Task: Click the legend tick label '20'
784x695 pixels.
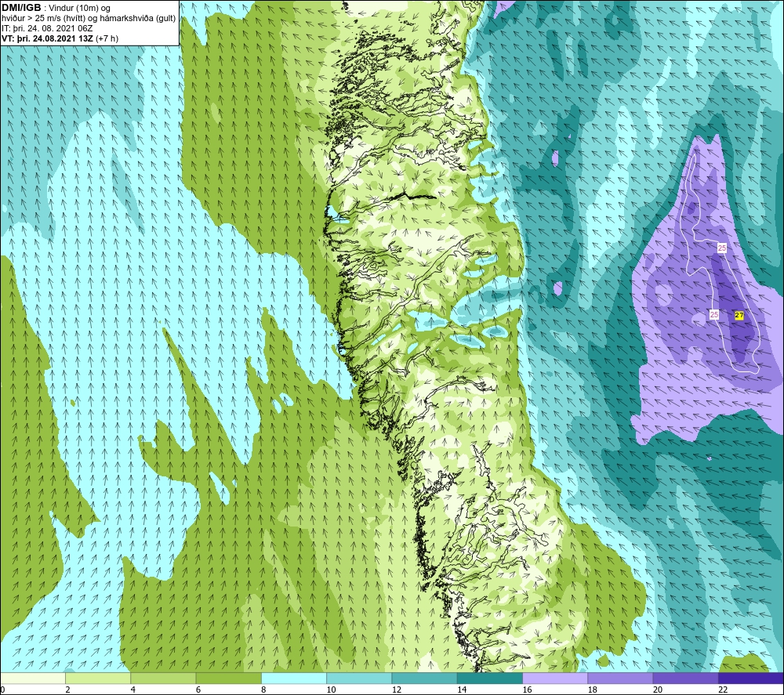Action: tap(658, 690)
